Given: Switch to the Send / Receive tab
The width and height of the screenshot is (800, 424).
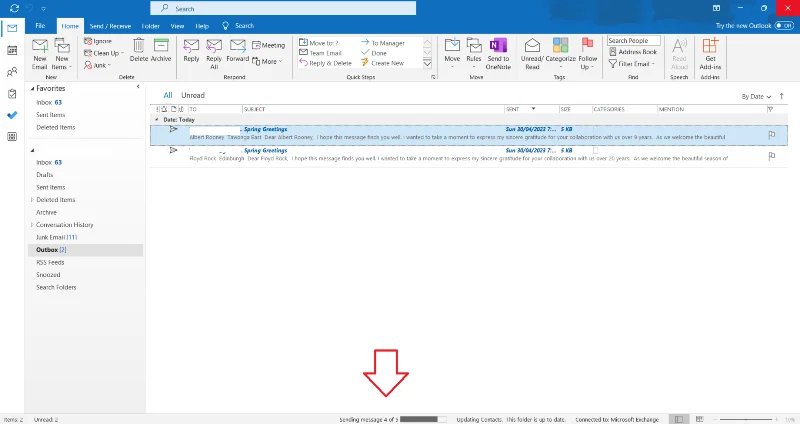Looking at the screenshot, I should (x=110, y=26).
